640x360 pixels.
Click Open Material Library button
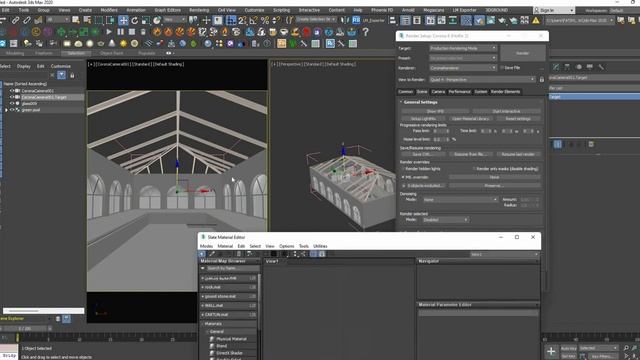tap(471, 118)
